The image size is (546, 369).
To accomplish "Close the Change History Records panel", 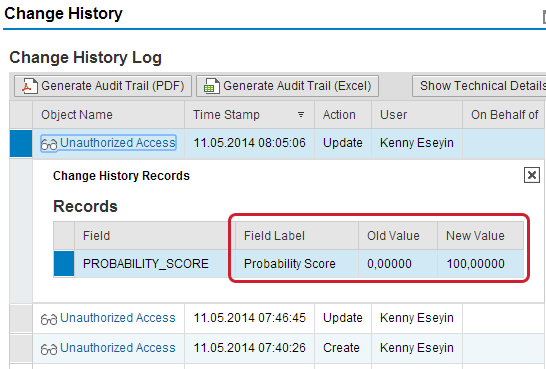I will (x=532, y=175).
